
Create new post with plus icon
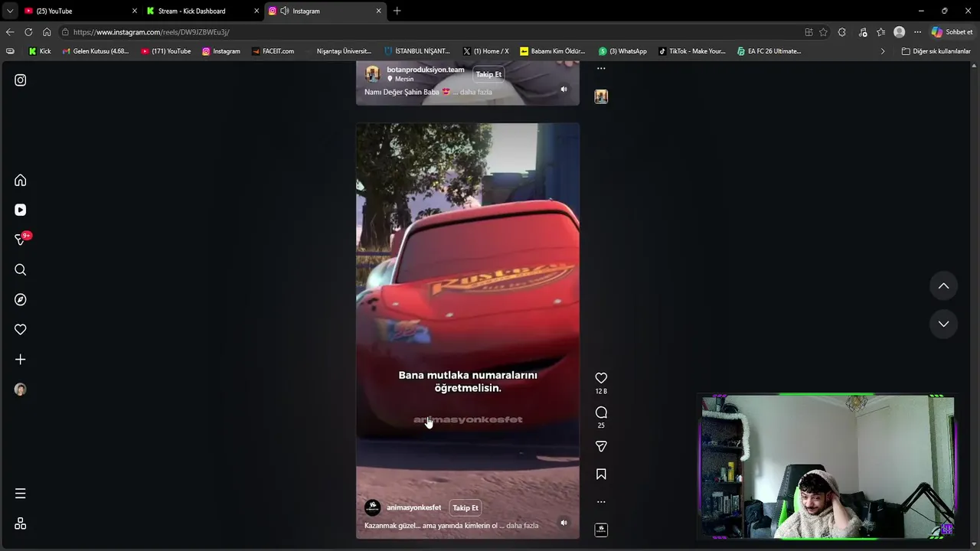(21, 360)
